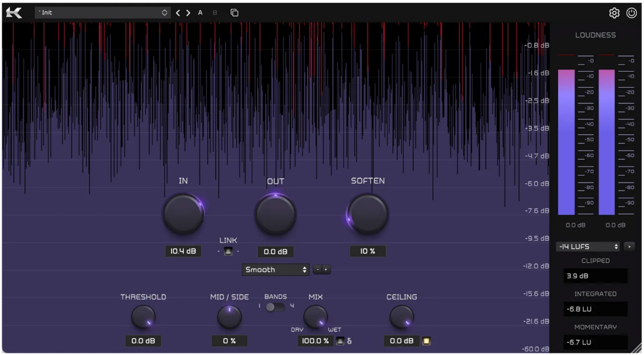
Task: Click the clip indicator beside Ceiling value
Action: pyautogui.click(x=427, y=341)
